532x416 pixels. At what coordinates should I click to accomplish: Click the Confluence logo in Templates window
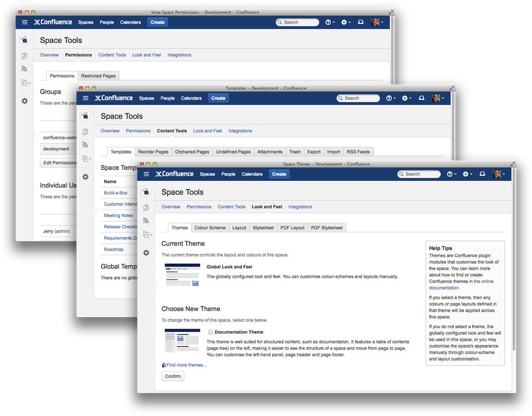click(114, 98)
